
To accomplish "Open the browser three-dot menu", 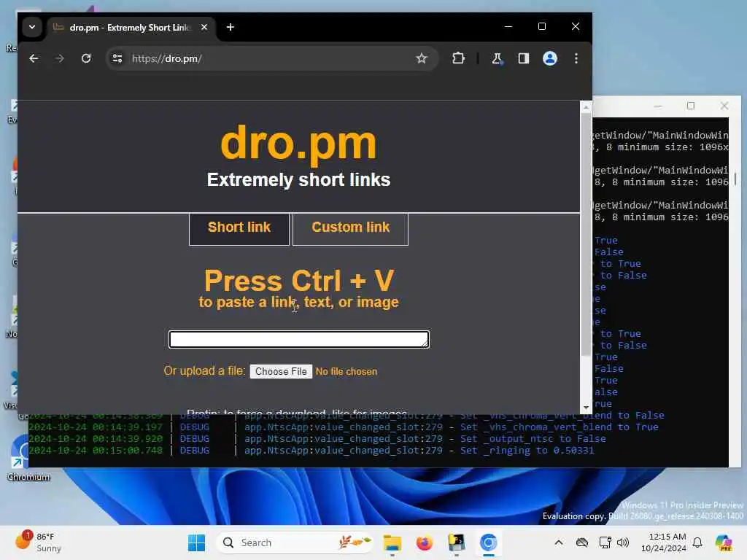I will click(576, 58).
